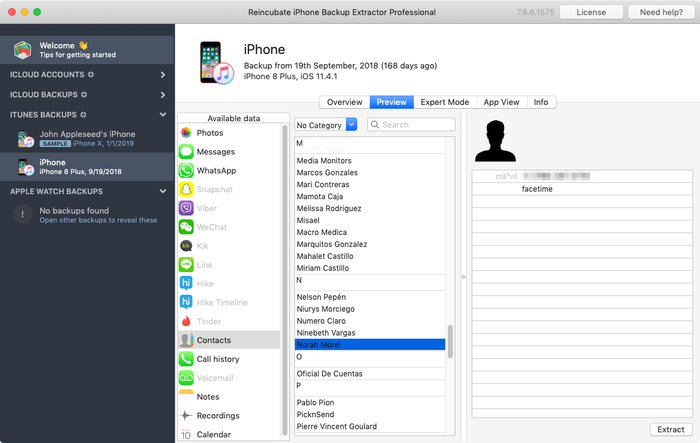Select contact Media Monitors

tap(370, 160)
